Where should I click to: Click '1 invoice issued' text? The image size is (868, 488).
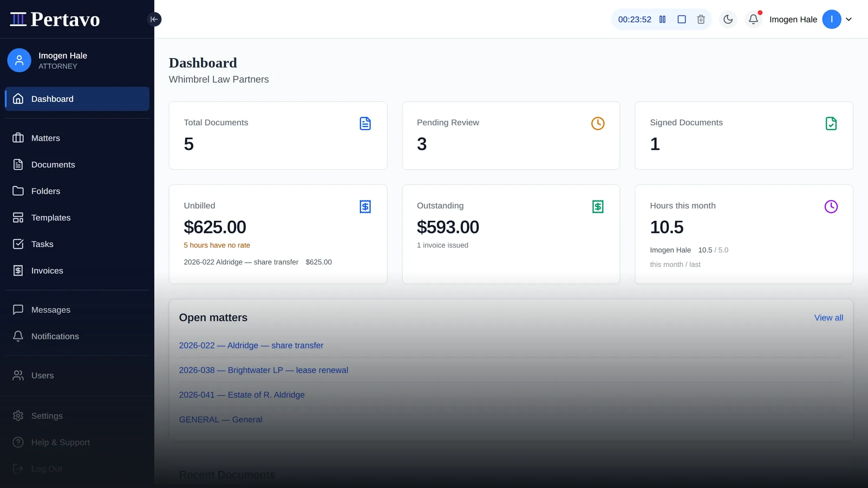[443, 245]
